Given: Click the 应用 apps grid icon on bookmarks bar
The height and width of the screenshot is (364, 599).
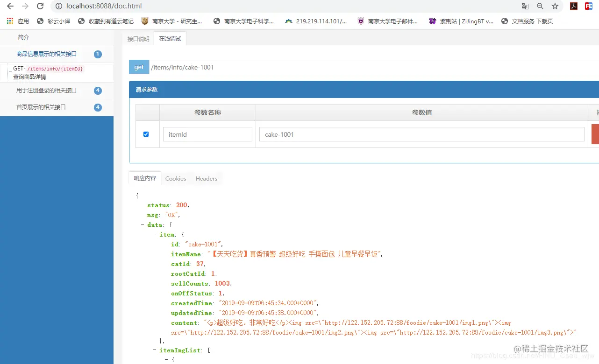Looking at the screenshot, I should 9,21.
